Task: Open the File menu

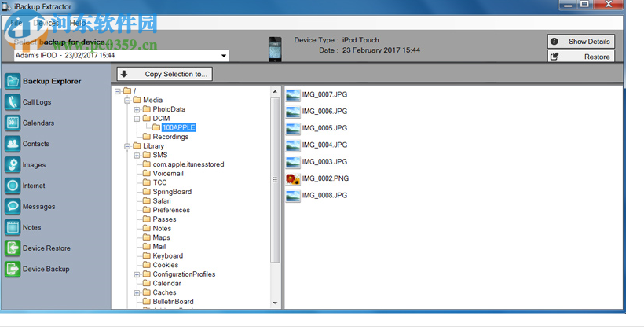Action: (x=16, y=23)
